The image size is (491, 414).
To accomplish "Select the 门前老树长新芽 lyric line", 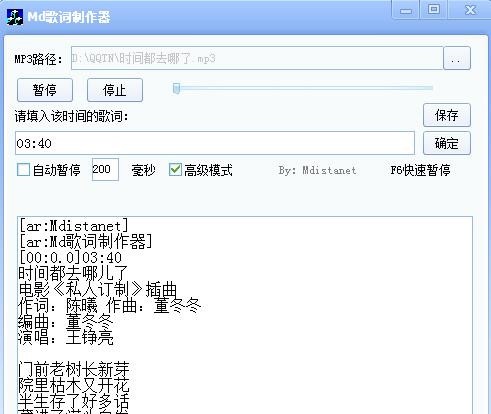I will [x=74, y=369].
